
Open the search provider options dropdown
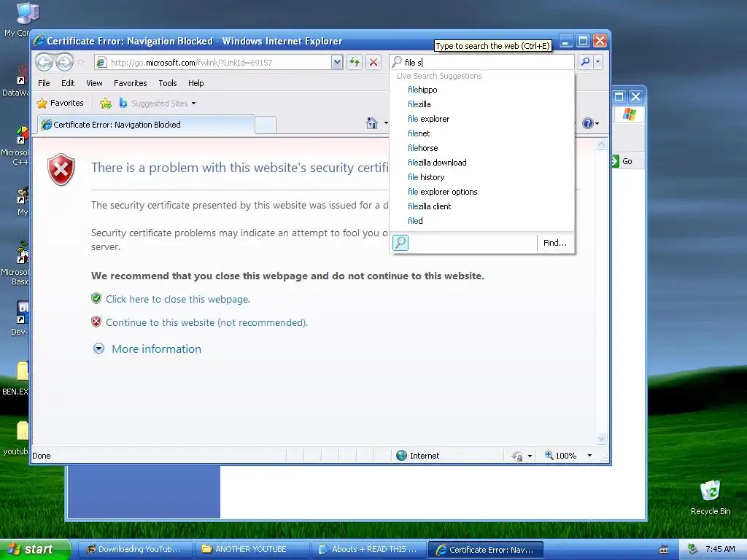[x=598, y=62]
